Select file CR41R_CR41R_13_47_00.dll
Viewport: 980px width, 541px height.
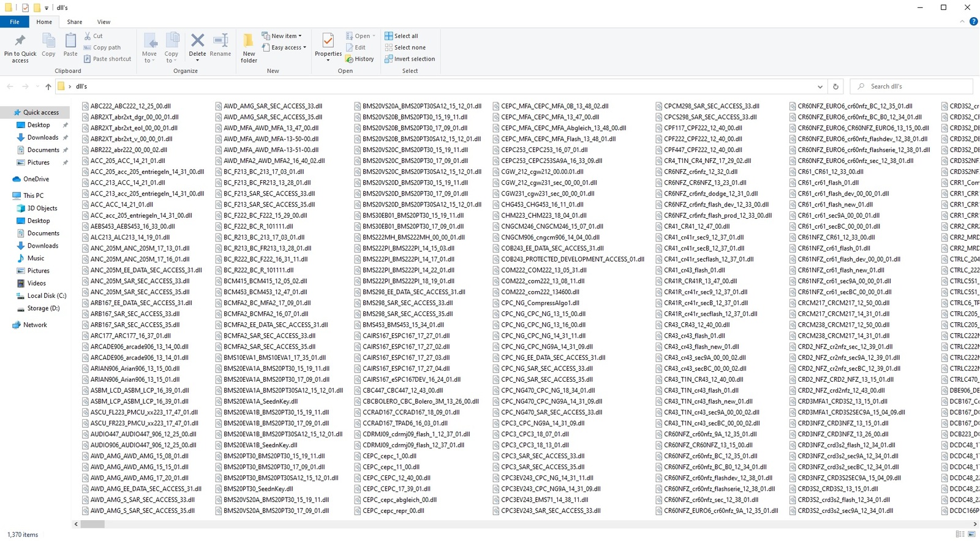click(x=696, y=281)
